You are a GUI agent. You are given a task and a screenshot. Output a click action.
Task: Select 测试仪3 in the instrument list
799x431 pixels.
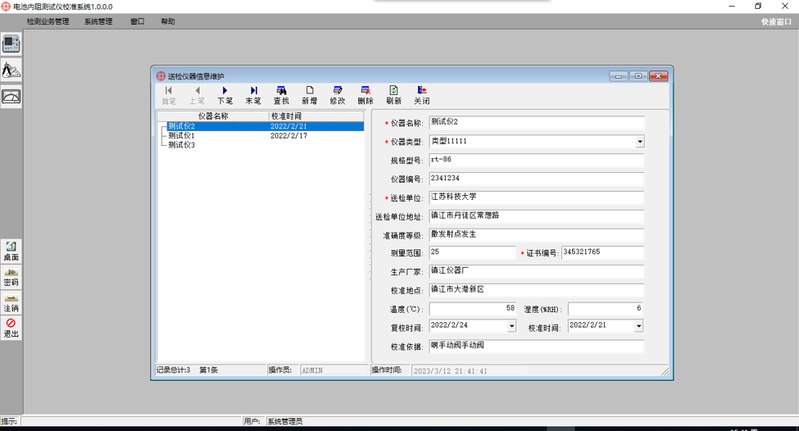pyautogui.click(x=181, y=145)
